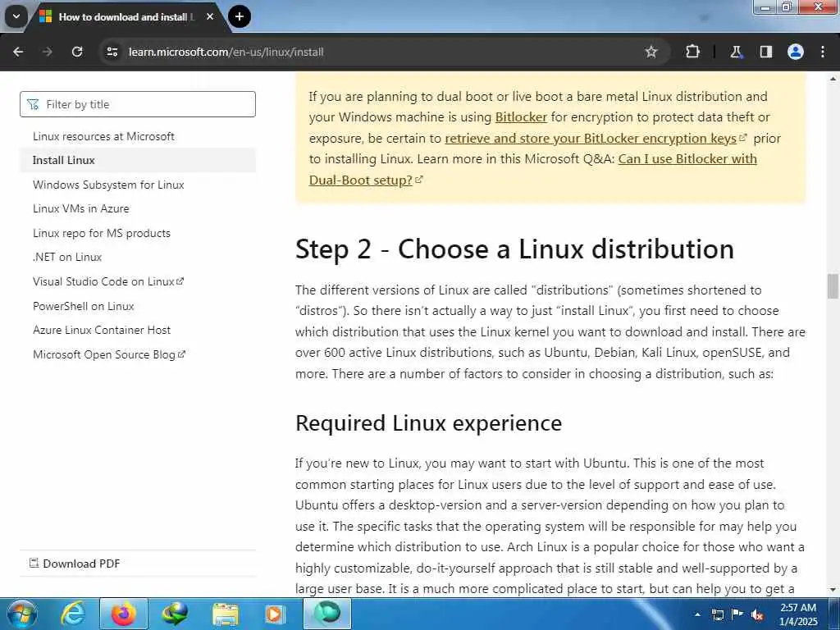
Task: Open the Windows Start menu
Action: (21, 614)
